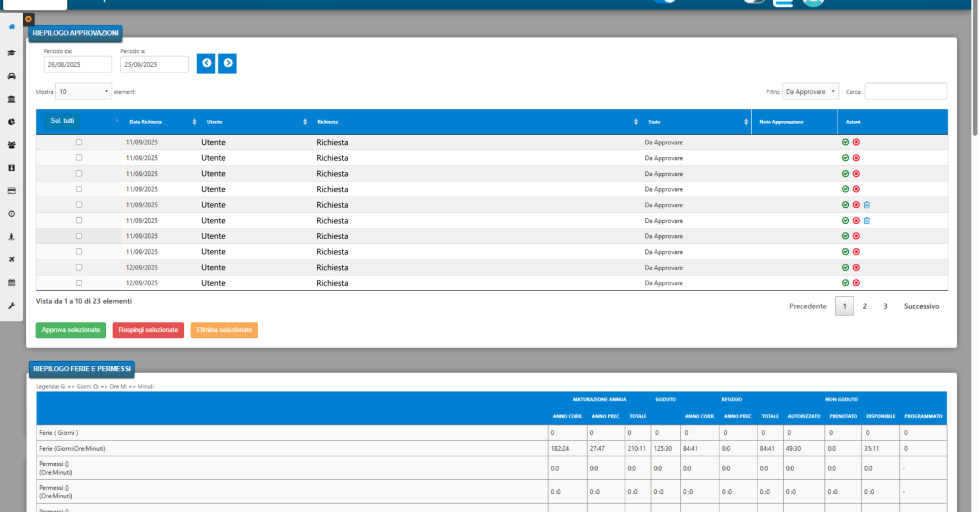Go to previous period with left arrow
This screenshot has width=980, height=512.
[x=206, y=63]
